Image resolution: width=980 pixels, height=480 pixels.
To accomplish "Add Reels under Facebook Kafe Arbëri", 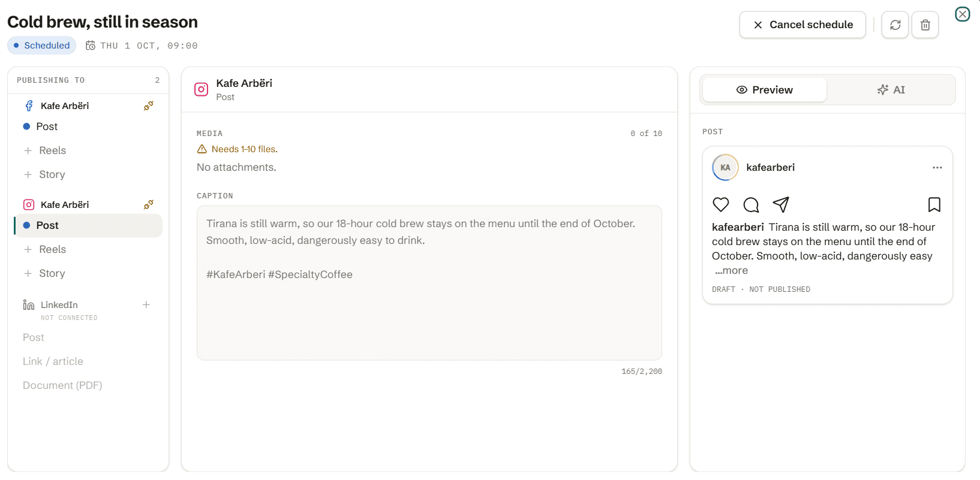I will coord(88,150).
